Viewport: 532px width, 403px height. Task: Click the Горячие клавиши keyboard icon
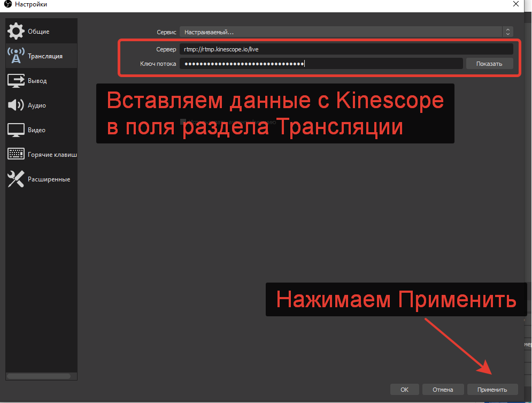point(16,154)
